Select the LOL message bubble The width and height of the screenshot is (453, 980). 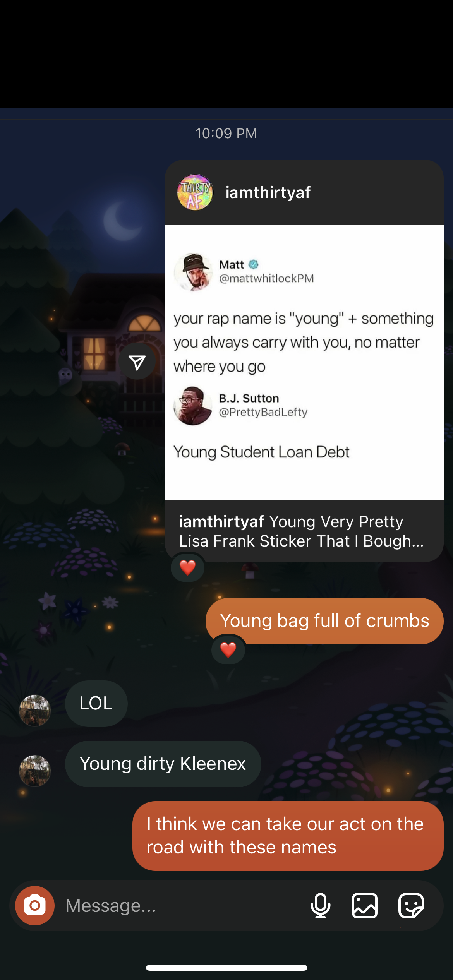point(96,703)
